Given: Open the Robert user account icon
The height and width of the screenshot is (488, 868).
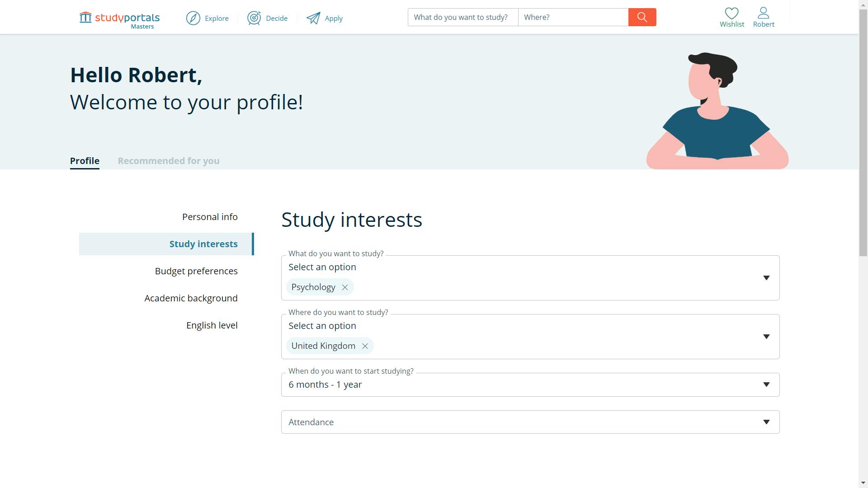Looking at the screenshot, I should [x=763, y=14].
